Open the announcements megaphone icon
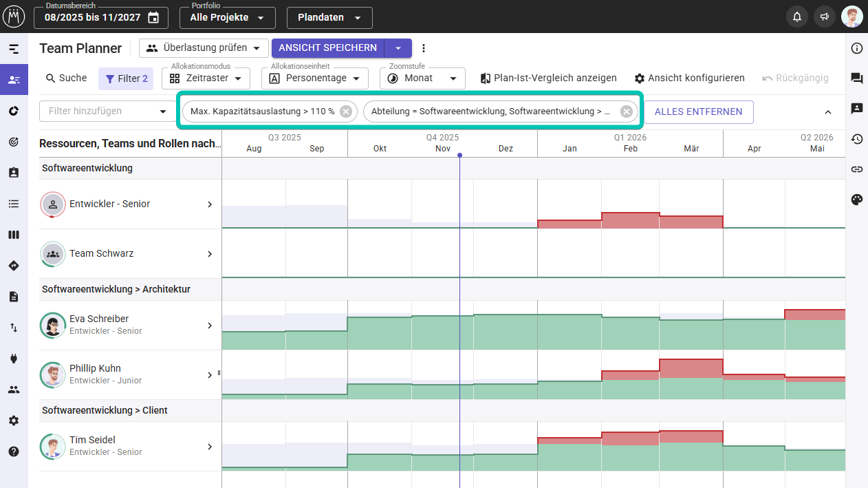The height and width of the screenshot is (488, 868). [x=824, y=17]
